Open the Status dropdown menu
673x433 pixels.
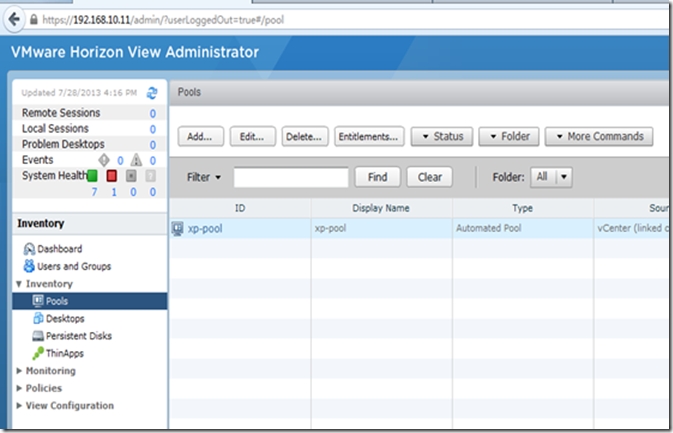[x=442, y=136]
